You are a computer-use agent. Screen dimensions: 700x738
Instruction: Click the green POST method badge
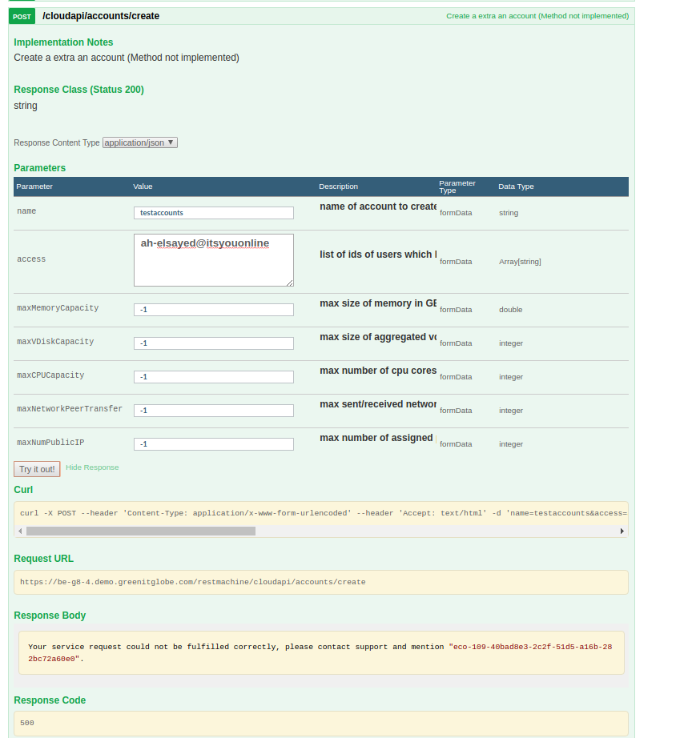(22, 15)
